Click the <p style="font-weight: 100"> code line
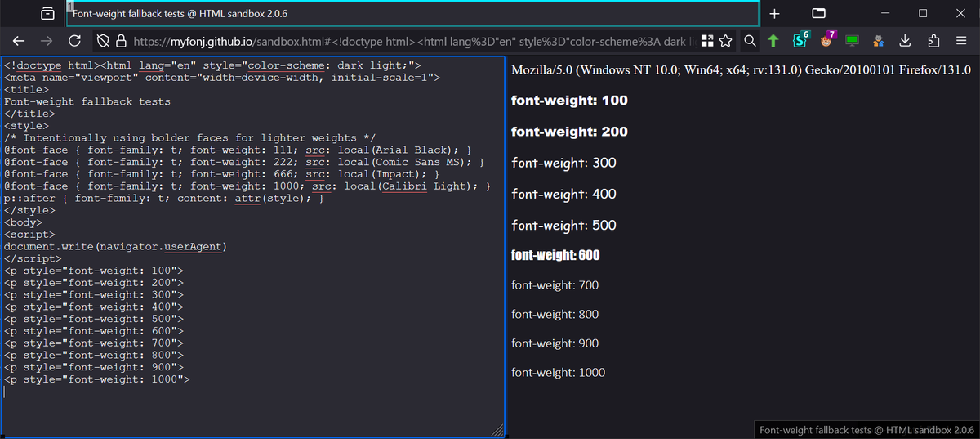The image size is (980, 439). [x=94, y=271]
